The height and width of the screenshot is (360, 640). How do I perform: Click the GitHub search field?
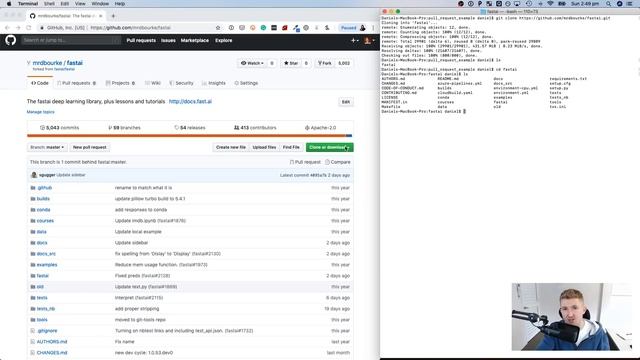point(71,40)
